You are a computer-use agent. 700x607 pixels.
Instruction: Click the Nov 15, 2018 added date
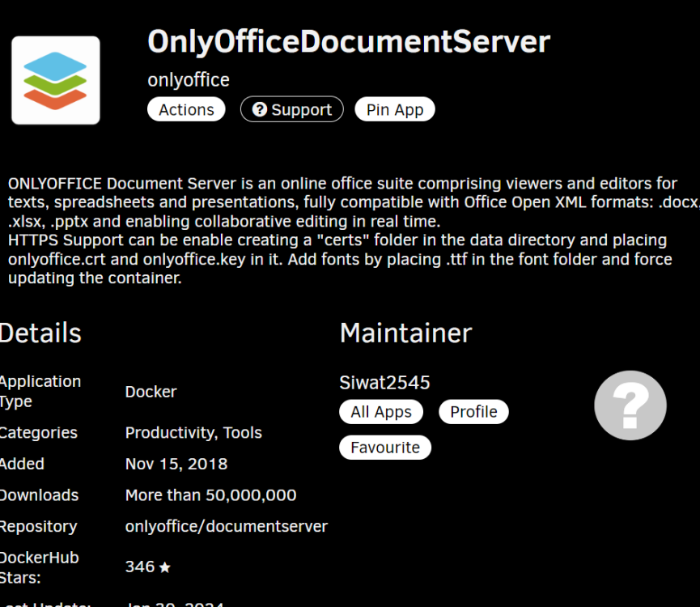[176, 464]
